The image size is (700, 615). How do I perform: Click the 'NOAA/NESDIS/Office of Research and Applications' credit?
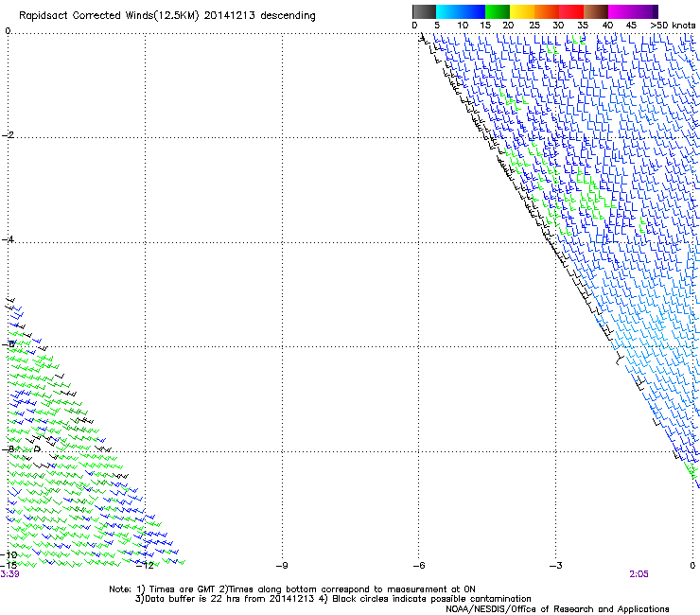pos(557,609)
